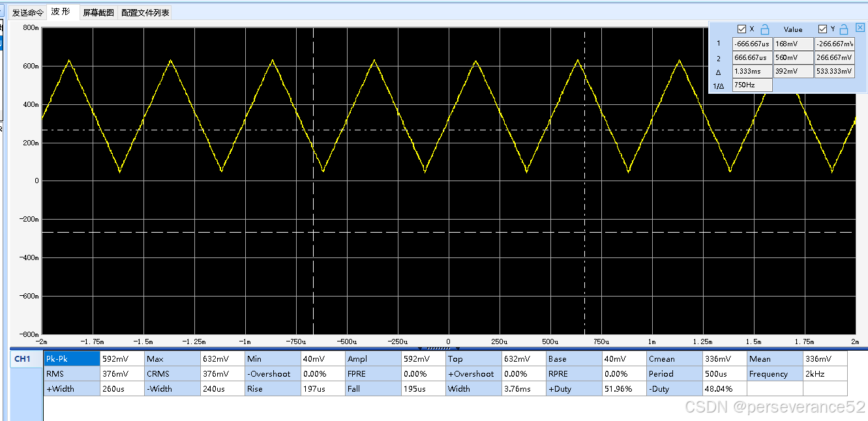
Task: Click the cursor 1 value field 168mV
Action: 794,44
